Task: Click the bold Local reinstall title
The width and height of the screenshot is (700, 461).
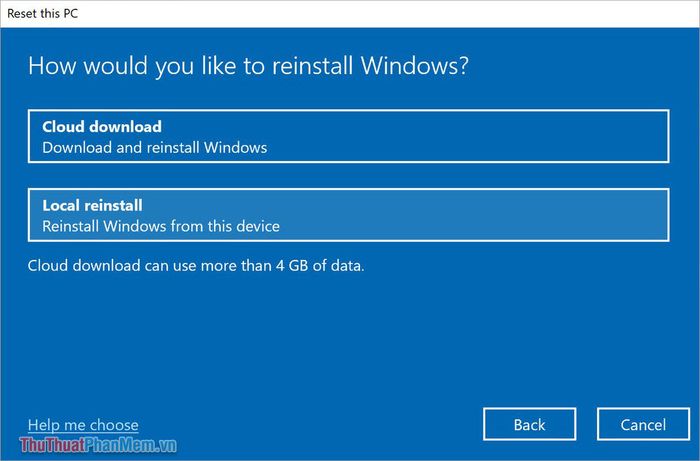Action: 92,206
